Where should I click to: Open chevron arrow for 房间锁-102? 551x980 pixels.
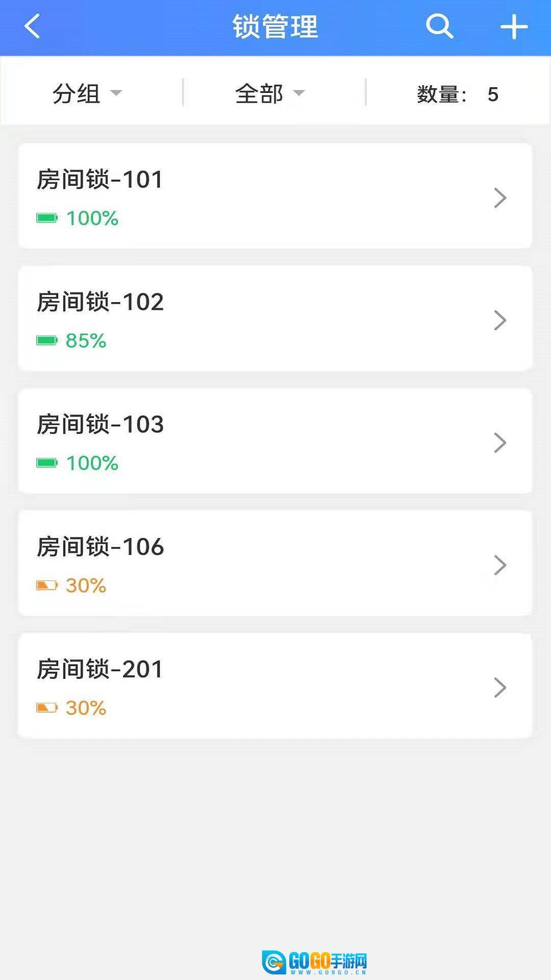coord(500,321)
